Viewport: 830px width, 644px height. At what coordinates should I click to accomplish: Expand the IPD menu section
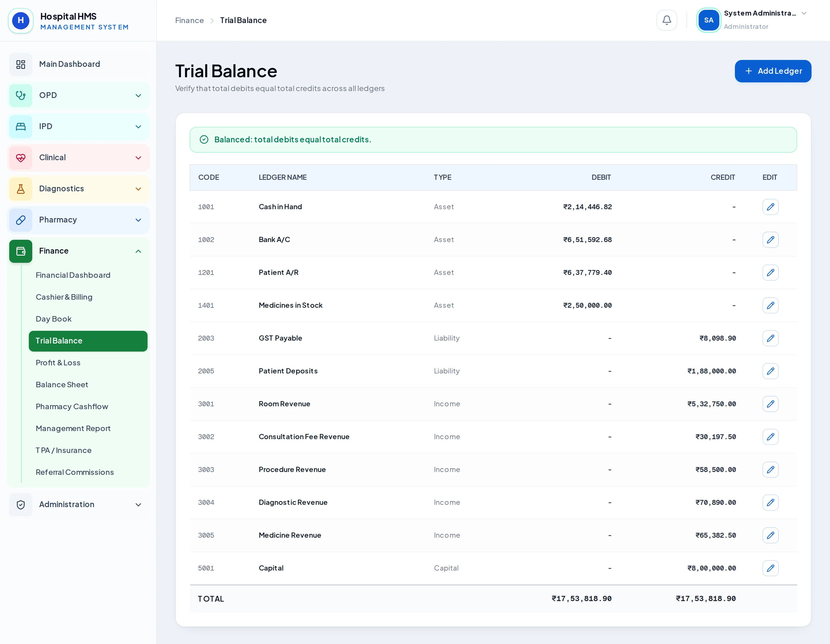click(x=79, y=126)
